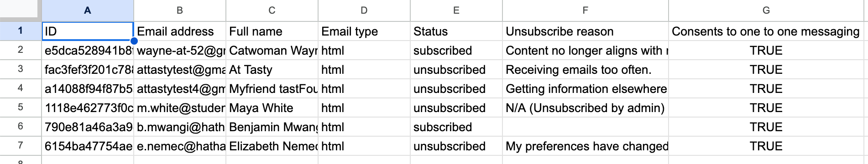Click the blue fill handle on cell A1
868x164 pixels.
pyautogui.click(x=134, y=41)
